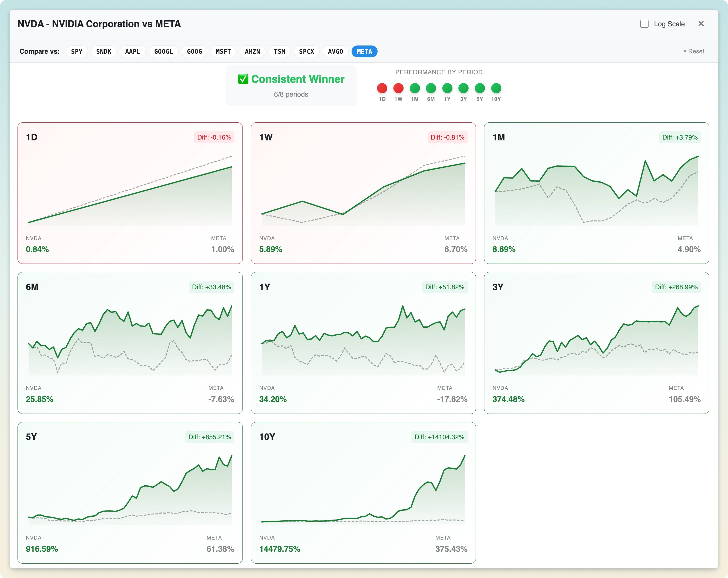This screenshot has width=728, height=578.
Task: Switch comparison to MSFT
Action: [x=223, y=52]
